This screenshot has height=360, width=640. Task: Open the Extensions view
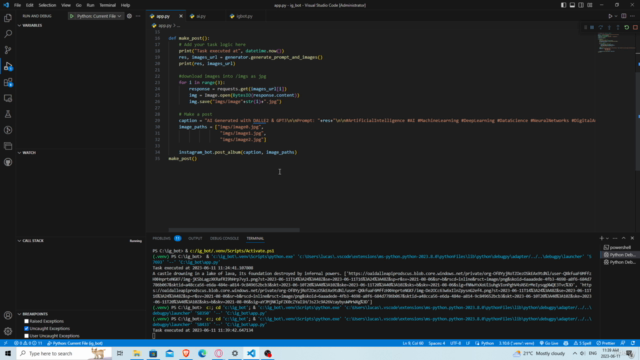click(x=8, y=82)
